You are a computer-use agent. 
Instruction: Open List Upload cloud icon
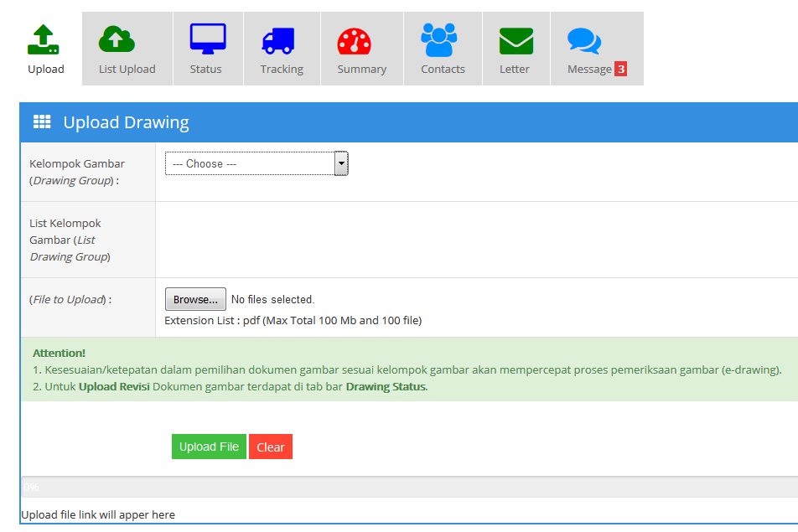tap(117, 39)
